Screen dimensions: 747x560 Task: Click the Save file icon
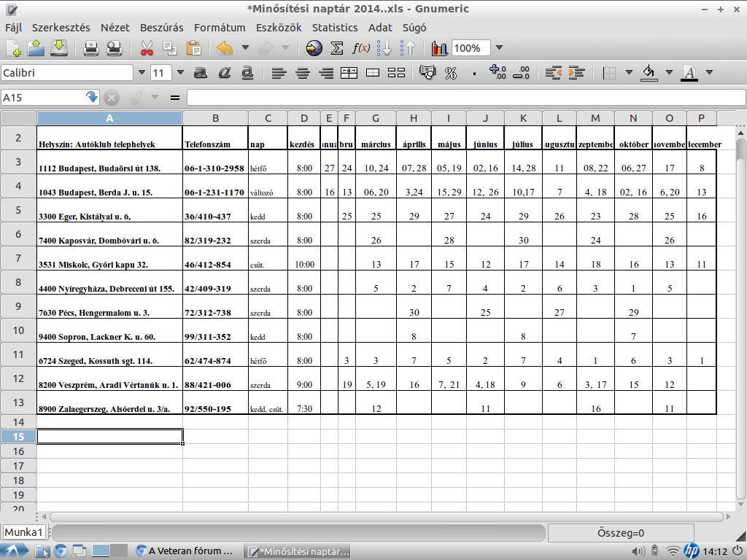tap(60, 49)
